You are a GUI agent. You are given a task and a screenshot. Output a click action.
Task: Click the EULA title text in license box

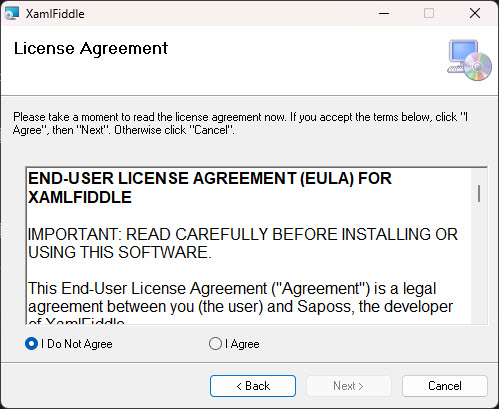(210, 188)
